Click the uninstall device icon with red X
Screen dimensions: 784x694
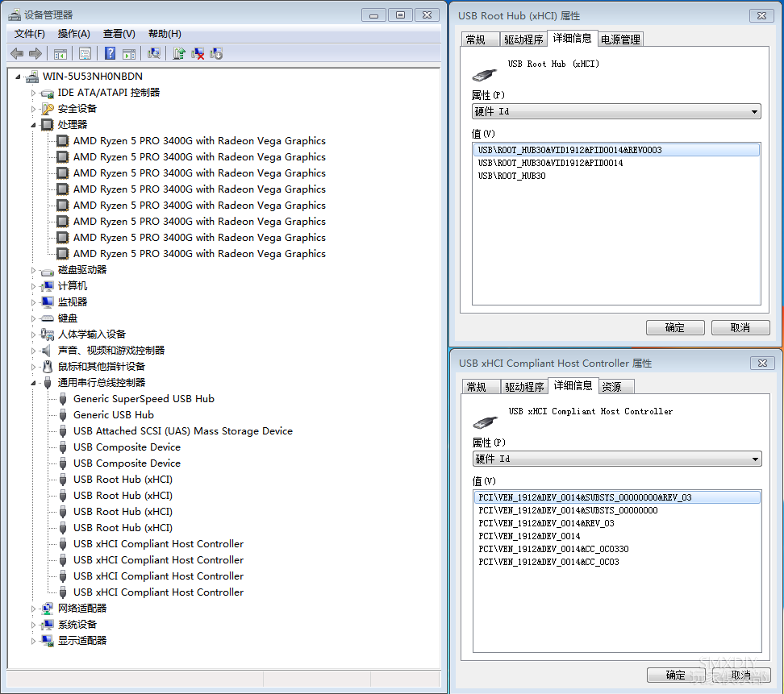click(x=198, y=53)
